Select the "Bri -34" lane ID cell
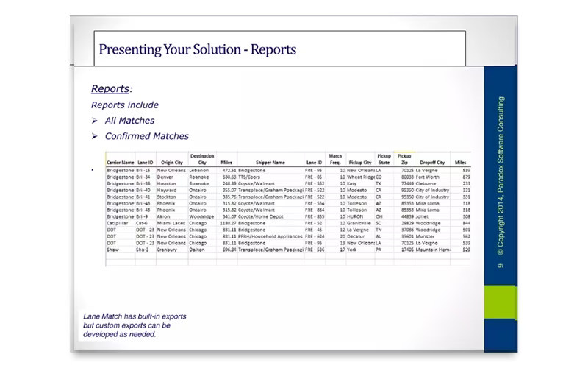Viewport: 588px width, 368px height. (143, 177)
